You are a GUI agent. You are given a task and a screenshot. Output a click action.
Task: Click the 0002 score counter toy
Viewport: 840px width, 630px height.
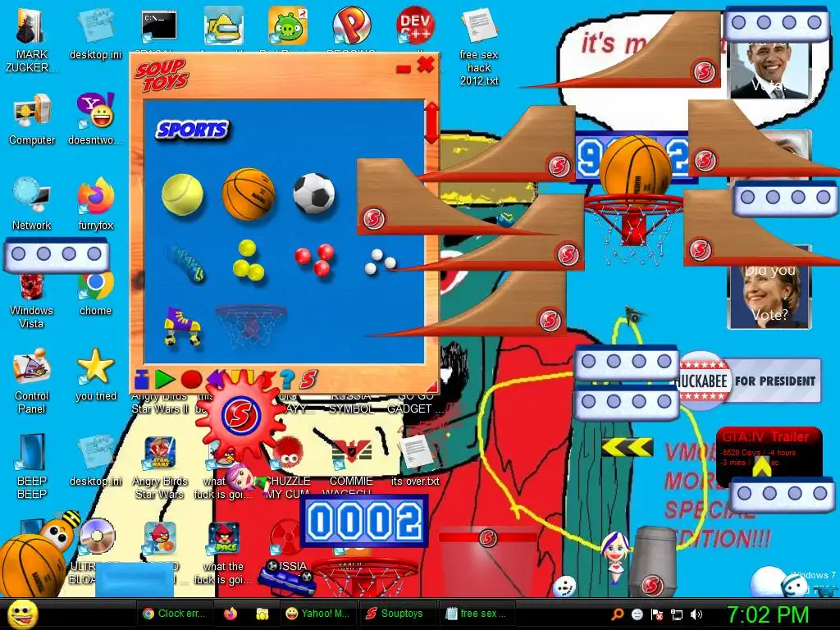pyautogui.click(x=364, y=521)
